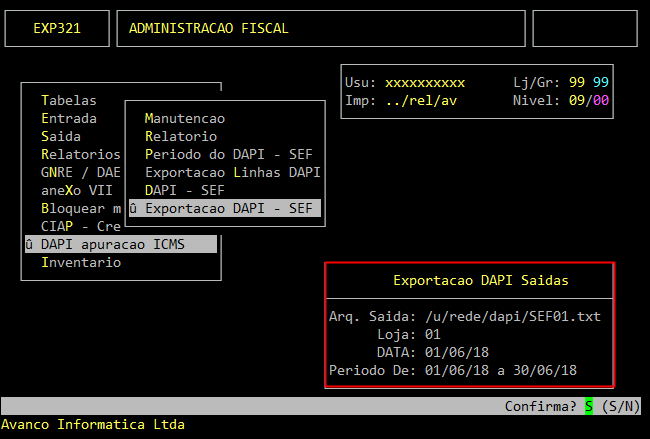Screen dimensions: 650x439
Task: Select the DAPI - SEF submenu item
Action: coord(185,190)
